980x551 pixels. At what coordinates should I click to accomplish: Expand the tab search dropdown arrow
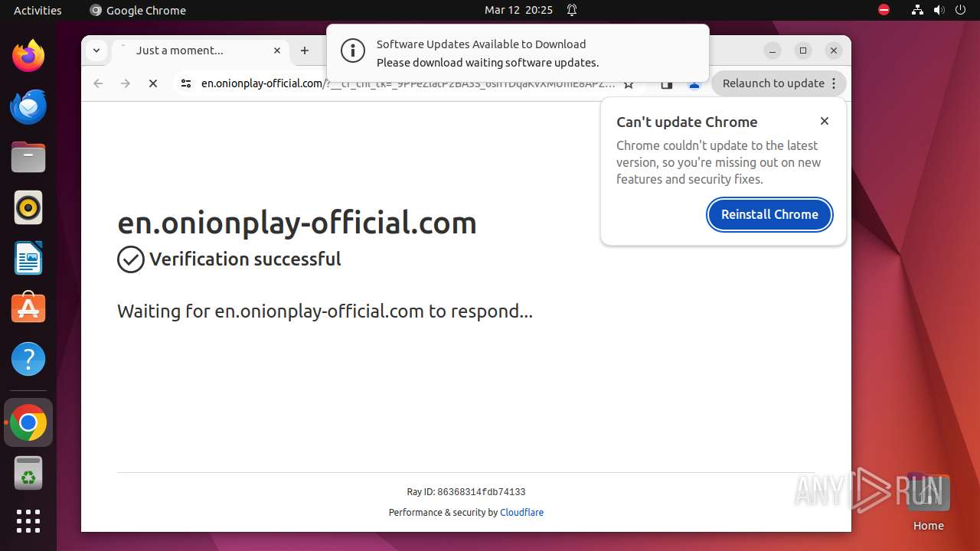(x=96, y=51)
